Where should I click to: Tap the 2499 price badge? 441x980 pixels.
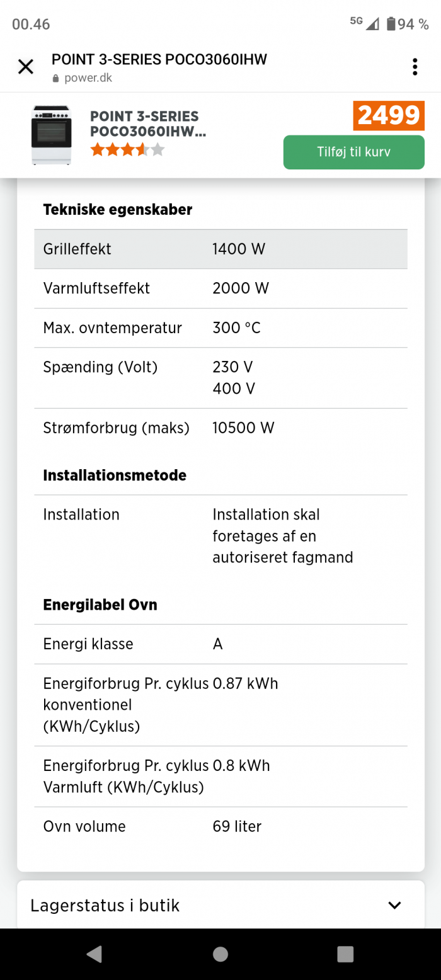coord(389,115)
